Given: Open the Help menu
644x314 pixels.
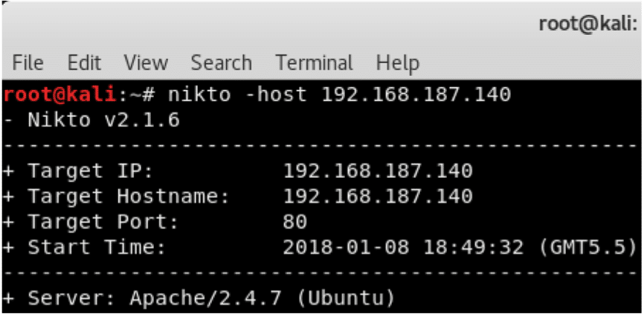Looking at the screenshot, I should click(x=397, y=63).
